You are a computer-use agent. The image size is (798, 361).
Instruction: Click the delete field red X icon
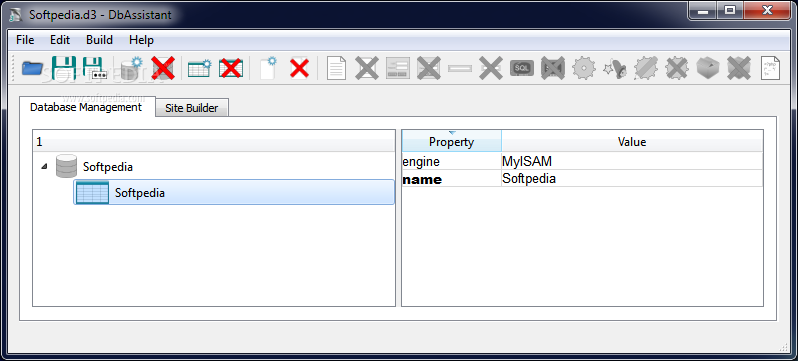pos(299,68)
